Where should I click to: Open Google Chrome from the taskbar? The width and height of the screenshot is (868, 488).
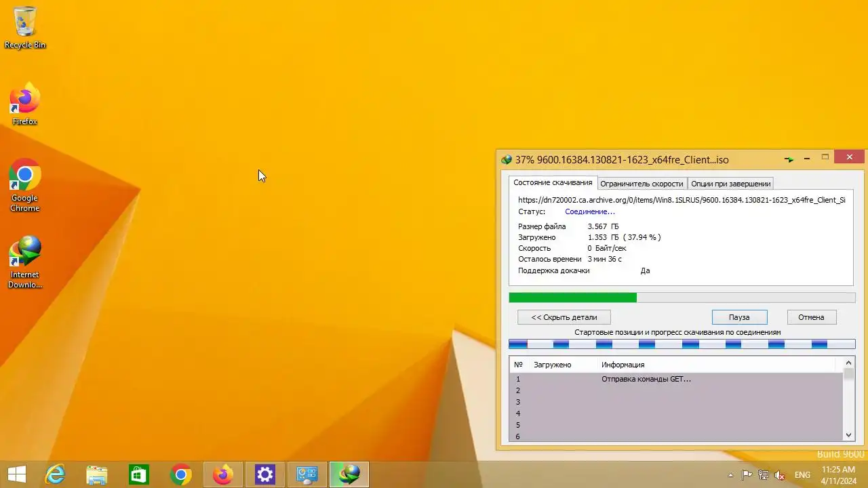click(181, 475)
